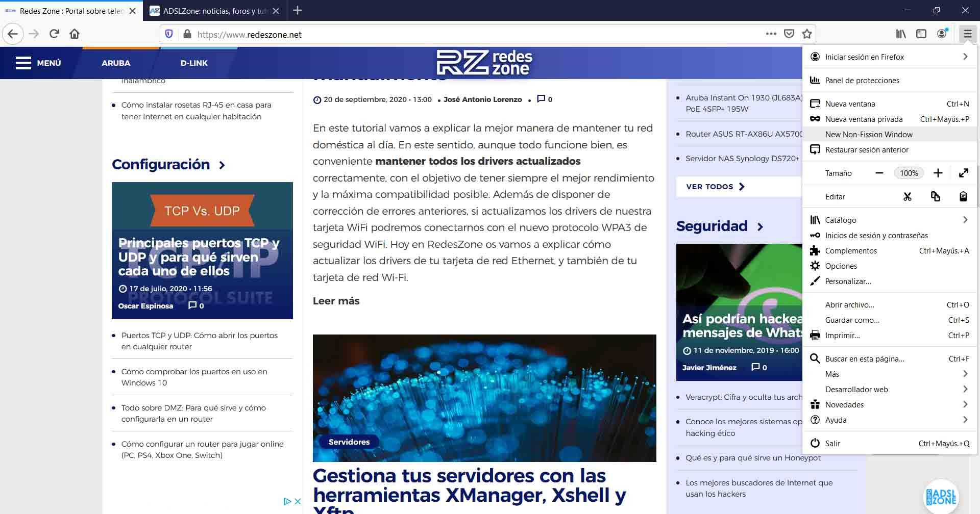
Task: Open the Library toolbar icon
Action: 901,34
